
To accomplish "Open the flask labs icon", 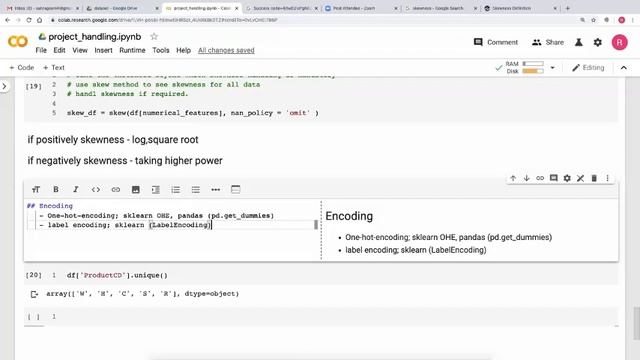I will (x=579, y=42).
